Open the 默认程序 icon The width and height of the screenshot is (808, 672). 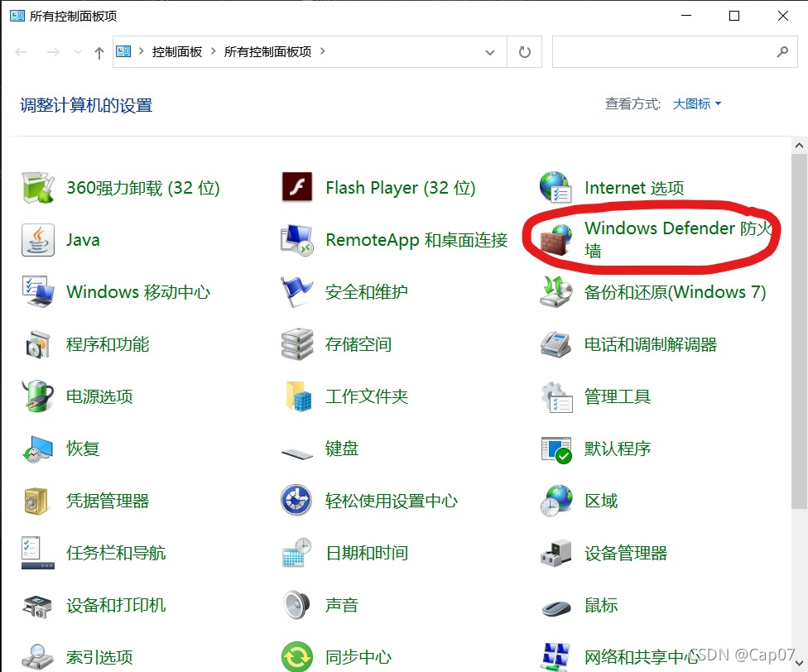tap(556, 449)
